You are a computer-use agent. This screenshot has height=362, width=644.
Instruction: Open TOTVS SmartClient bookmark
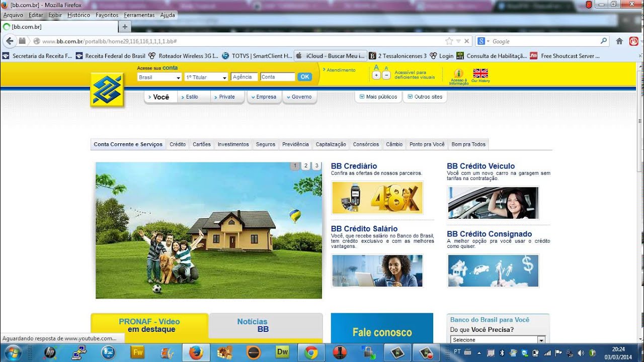pos(257,56)
